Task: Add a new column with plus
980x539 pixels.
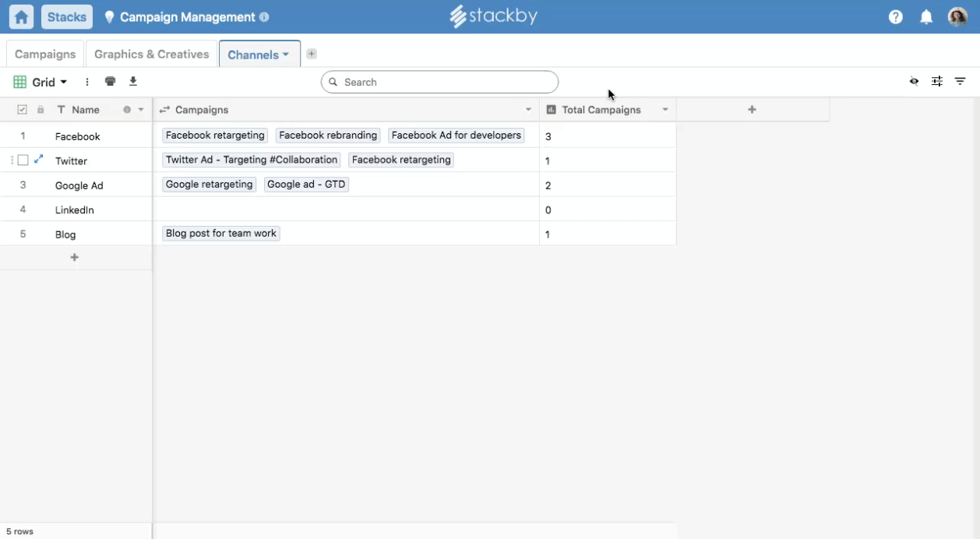Action: [753, 110]
